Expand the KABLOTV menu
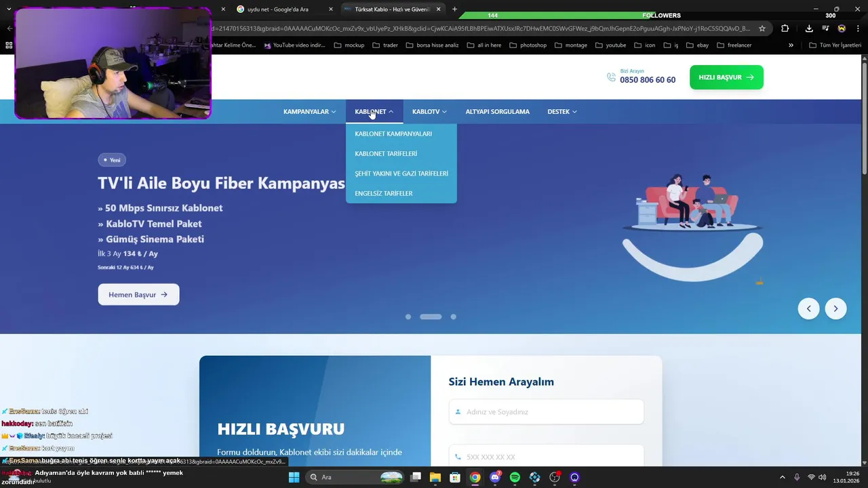 429,112
